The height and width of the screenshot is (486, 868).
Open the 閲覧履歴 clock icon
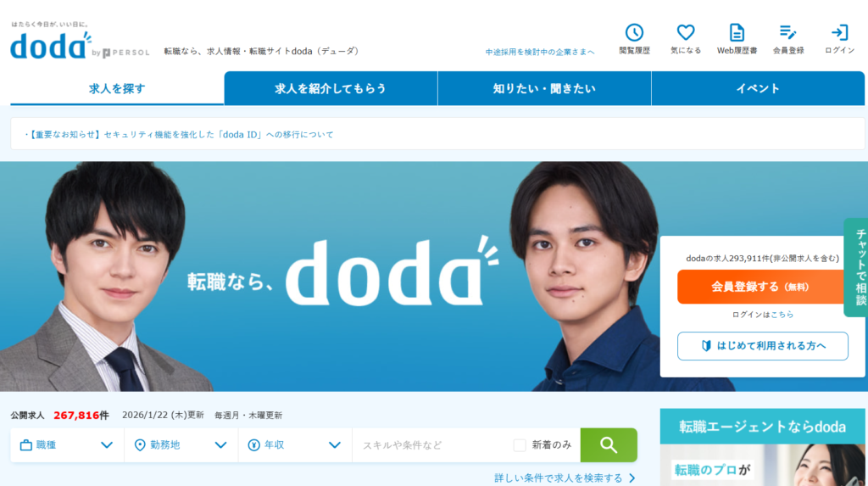pyautogui.click(x=634, y=32)
